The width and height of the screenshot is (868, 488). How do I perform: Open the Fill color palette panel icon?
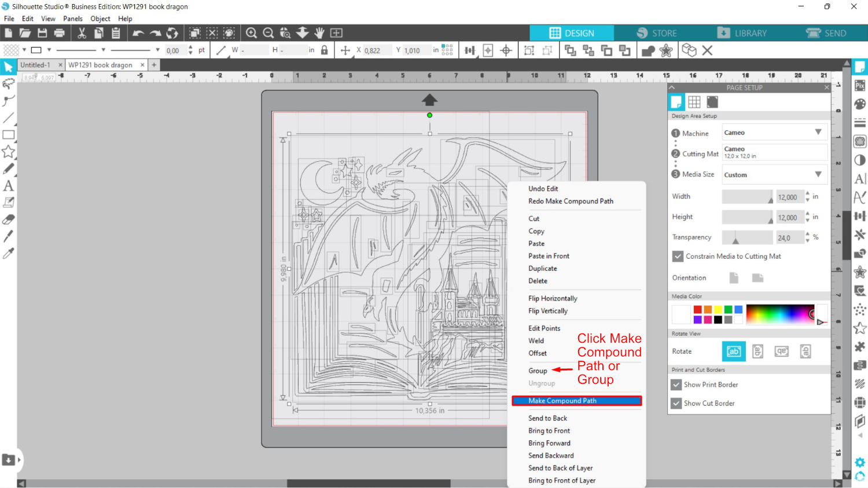[860, 104]
